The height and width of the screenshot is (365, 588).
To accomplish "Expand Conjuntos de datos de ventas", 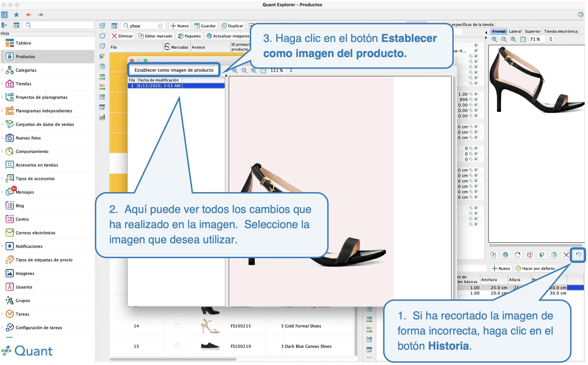I will coord(2,124).
